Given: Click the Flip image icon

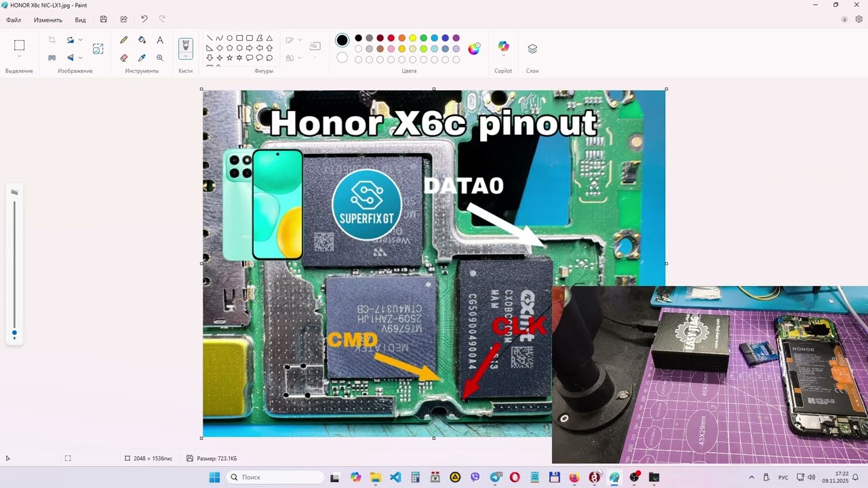Looking at the screenshot, I should [x=71, y=58].
